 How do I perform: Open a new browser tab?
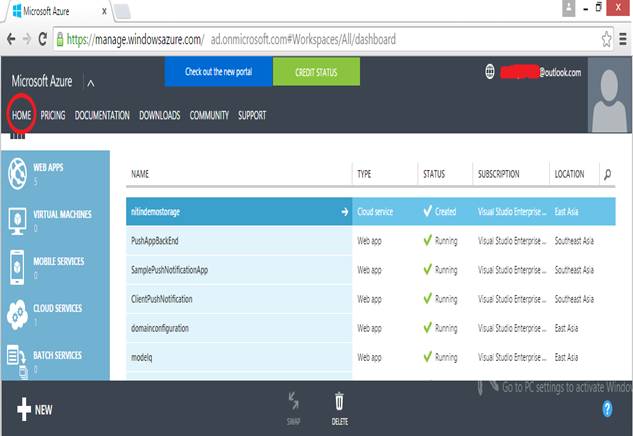point(122,12)
